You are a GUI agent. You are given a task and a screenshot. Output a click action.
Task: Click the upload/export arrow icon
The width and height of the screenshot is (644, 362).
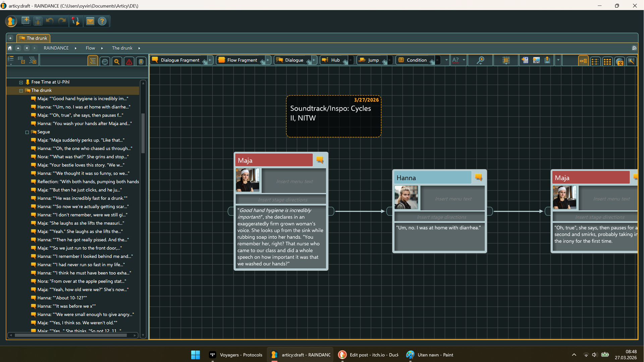[x=547, y=60]
